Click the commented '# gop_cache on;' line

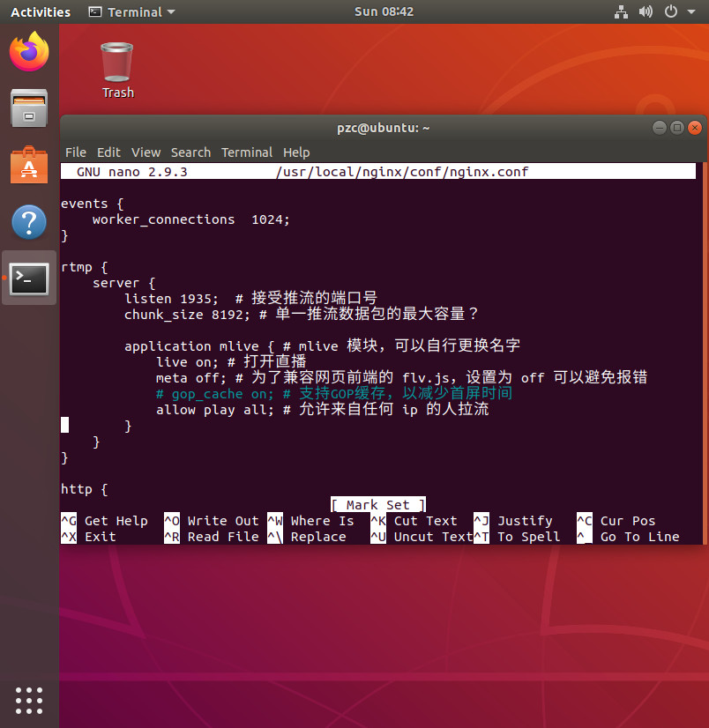[334, 394]
